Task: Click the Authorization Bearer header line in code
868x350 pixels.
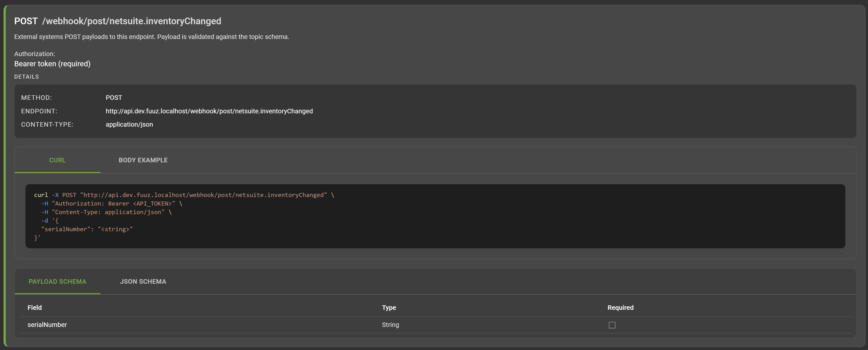Action: coord(111,204)
